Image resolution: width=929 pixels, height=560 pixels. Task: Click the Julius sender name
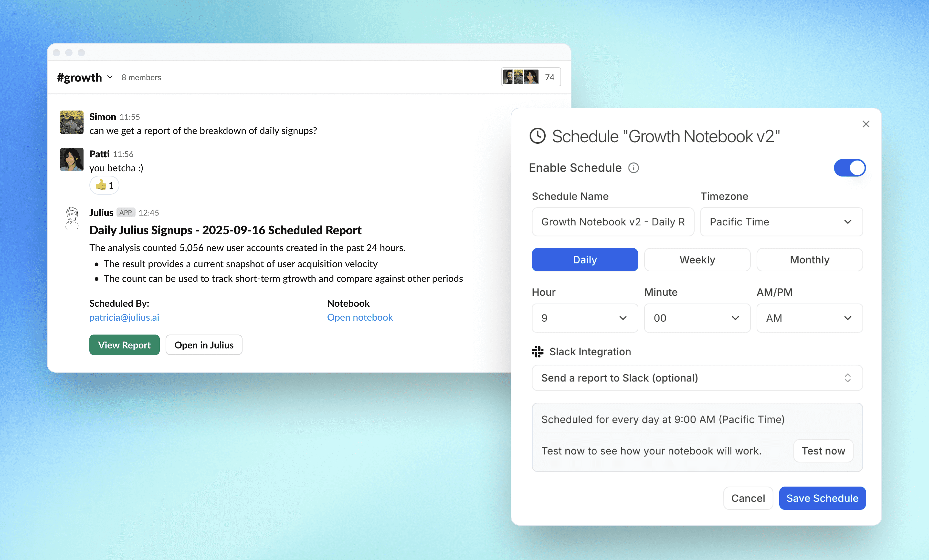click(101, 212)
